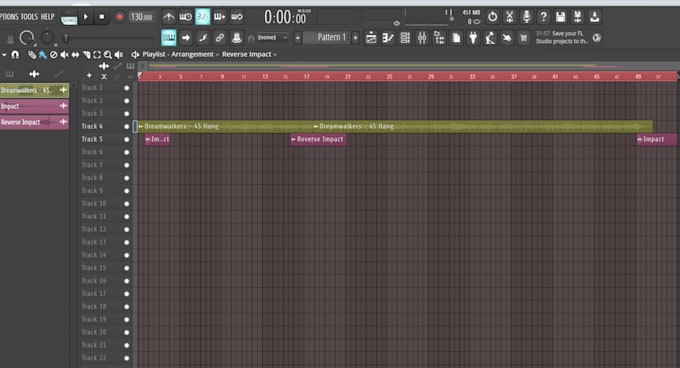The height and width of the screenshot is (368, 680).
Task: Open the online shop cart icon
Action: coord(523,38)
